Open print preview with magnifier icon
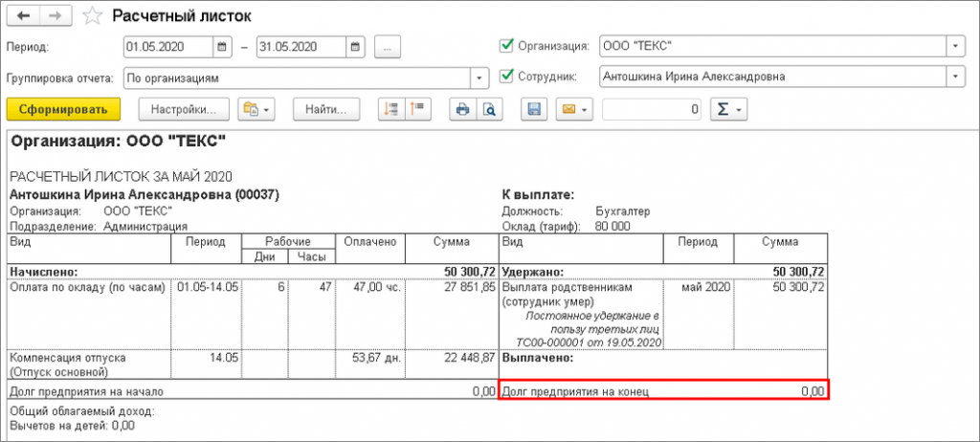 tap(489, 109)
